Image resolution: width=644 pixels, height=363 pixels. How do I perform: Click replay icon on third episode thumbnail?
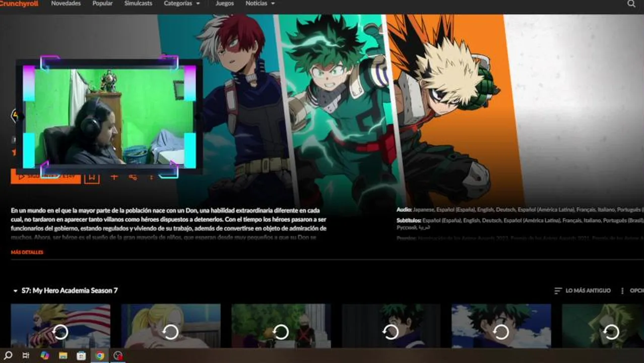281,331
